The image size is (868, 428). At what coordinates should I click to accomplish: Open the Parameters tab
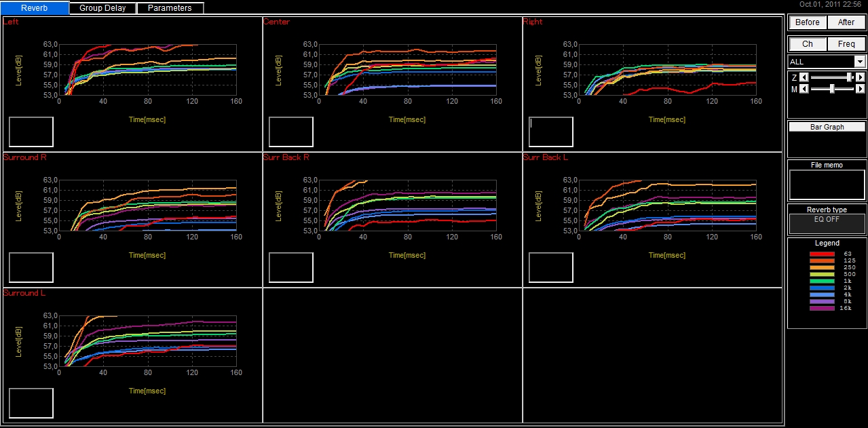(170, 8)
